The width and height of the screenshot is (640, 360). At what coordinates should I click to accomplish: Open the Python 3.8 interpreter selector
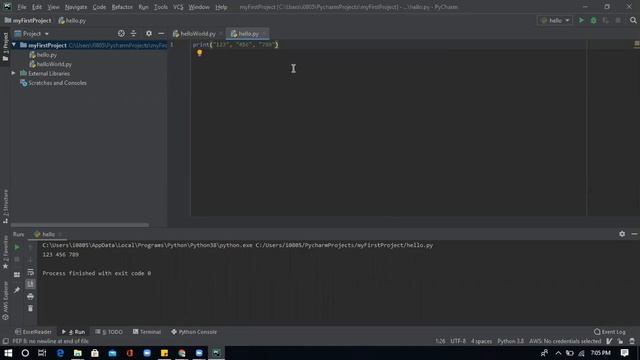(510, 341)
